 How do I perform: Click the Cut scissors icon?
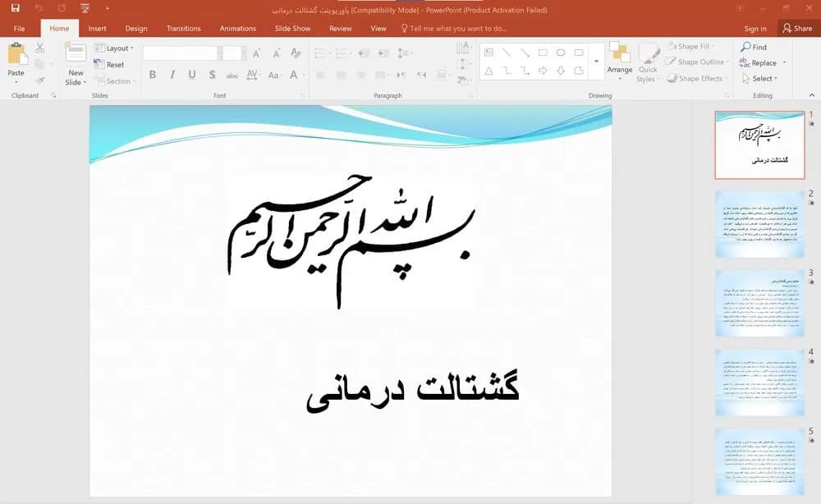pyautogui.click(x=39, y=48)
